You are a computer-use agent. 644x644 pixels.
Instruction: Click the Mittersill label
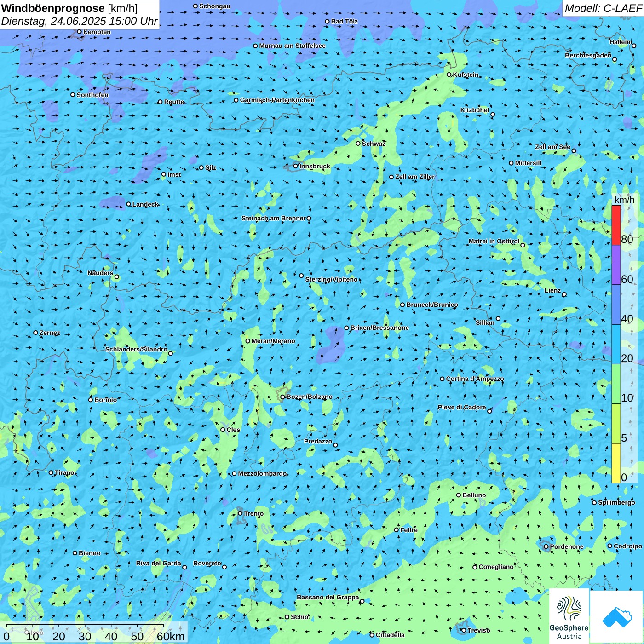529,163
